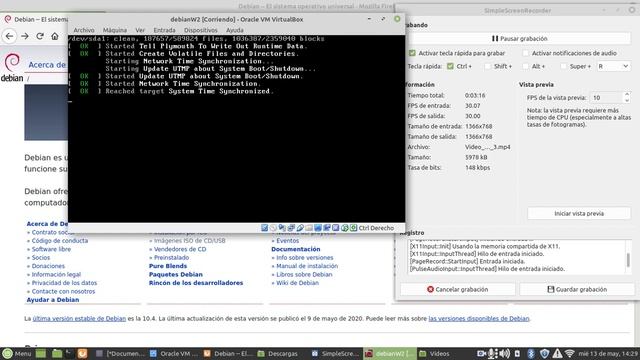Increase the preview FPS stepper value
Image resolution: width=640 pixels, height=360 pixels.
pyautogui.click(x=627, y=95)
